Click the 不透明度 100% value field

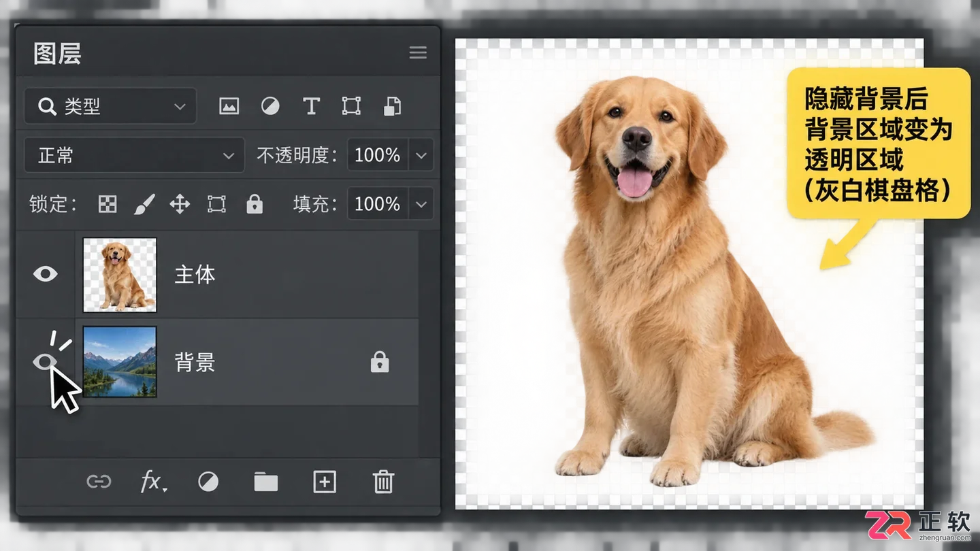click(378, 155)
